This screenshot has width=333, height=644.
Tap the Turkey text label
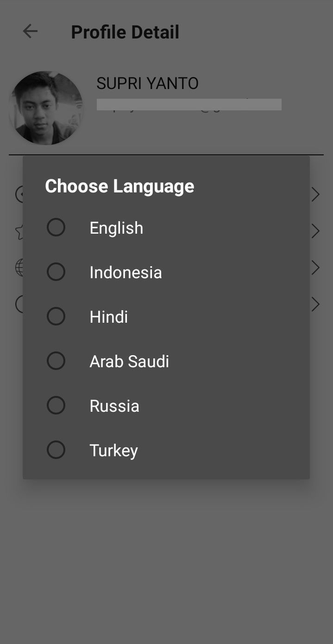click(x=113, y=451)
